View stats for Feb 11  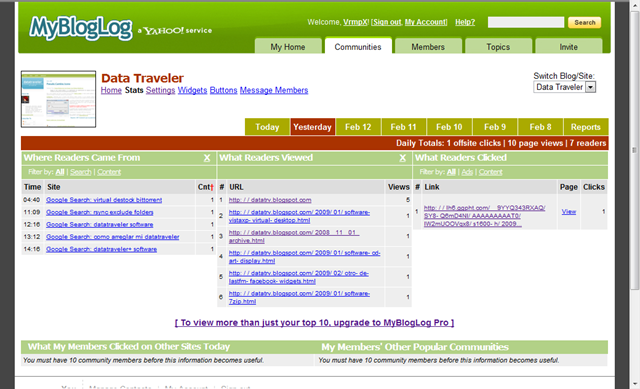404,127
